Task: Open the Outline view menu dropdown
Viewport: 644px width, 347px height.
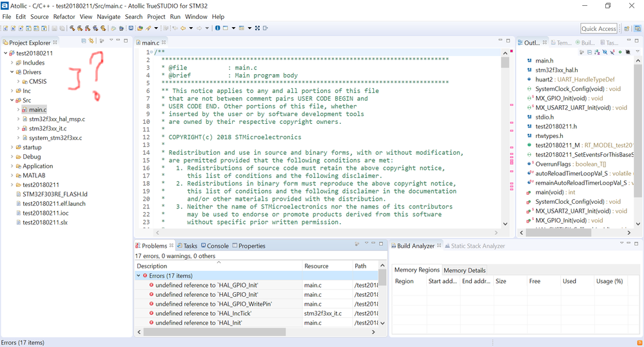Action: (x=638, y=52)
